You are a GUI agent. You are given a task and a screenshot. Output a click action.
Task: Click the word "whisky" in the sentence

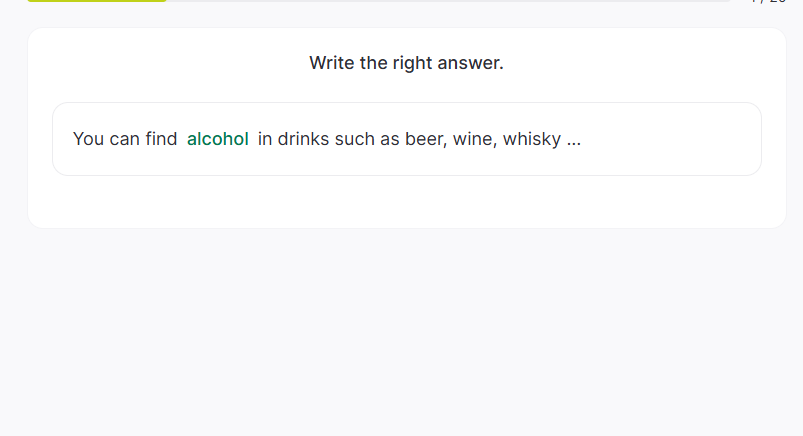point(531,139)
